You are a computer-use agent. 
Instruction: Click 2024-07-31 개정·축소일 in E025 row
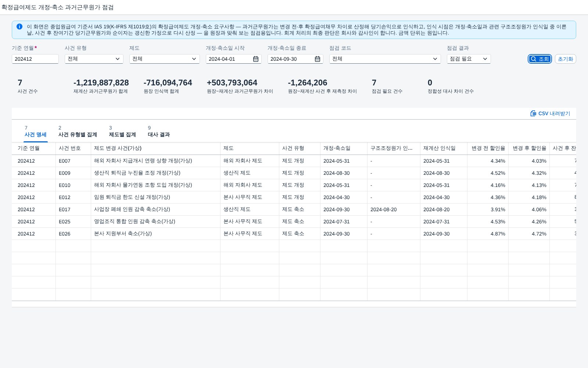click(x=336, y=222)
